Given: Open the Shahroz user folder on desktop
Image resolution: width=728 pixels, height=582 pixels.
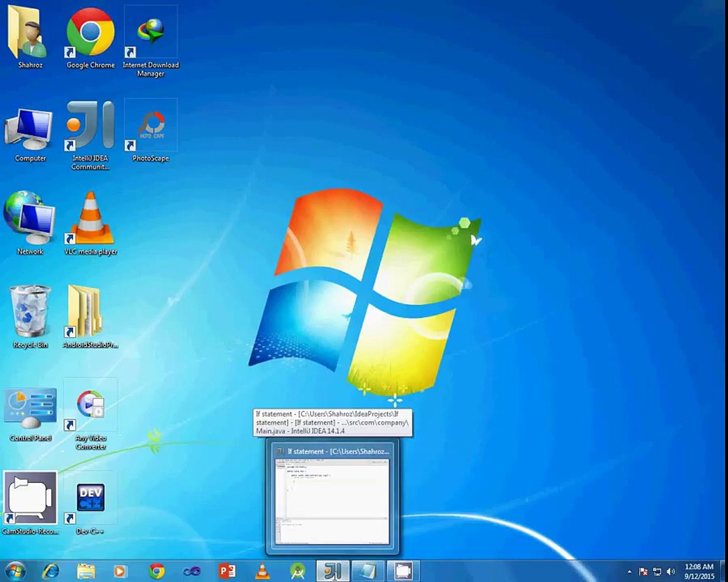Looking at the screenshot, I should [30, 38].
